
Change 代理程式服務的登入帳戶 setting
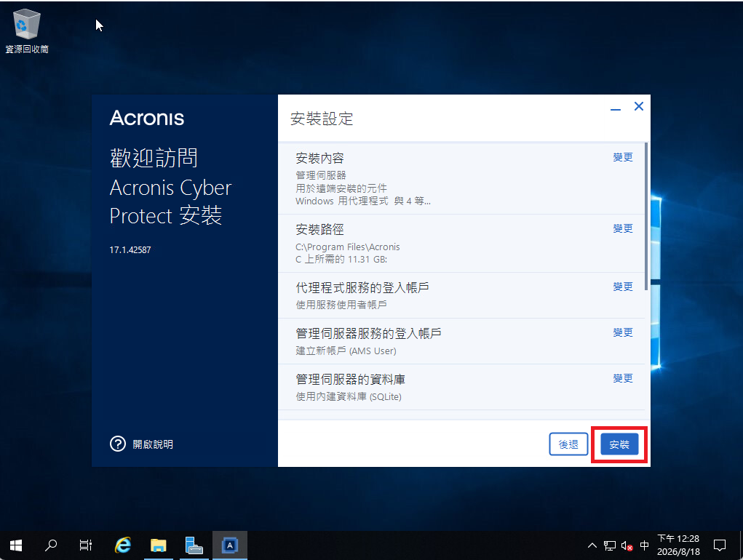[623, 287]
